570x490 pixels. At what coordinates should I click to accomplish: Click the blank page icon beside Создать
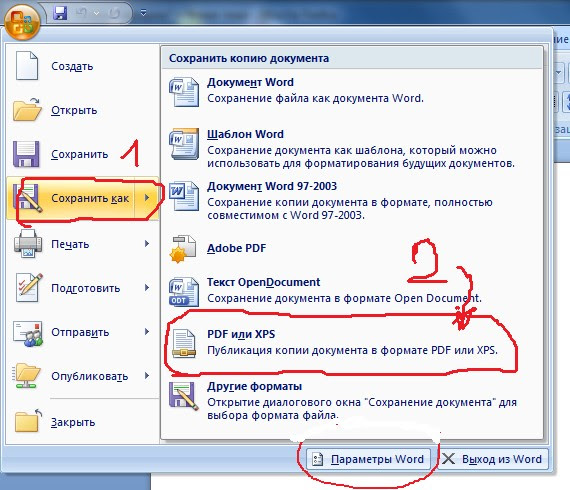(27, 66)
